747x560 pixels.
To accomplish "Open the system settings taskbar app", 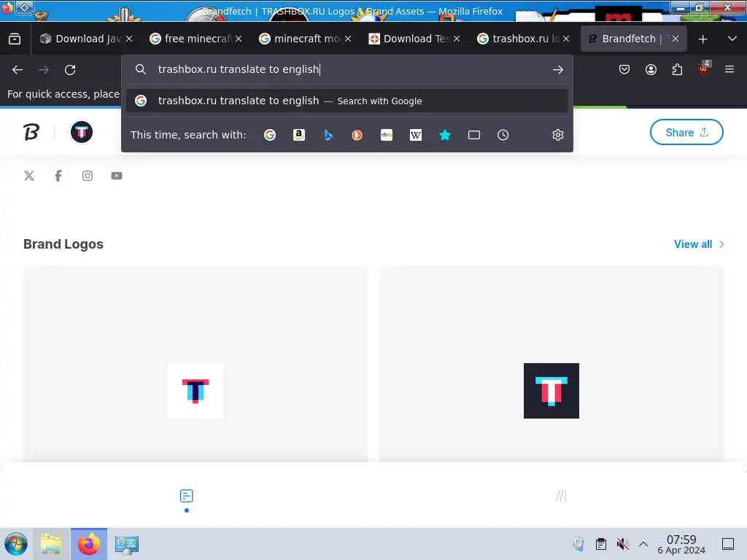I will pos(126,544).
